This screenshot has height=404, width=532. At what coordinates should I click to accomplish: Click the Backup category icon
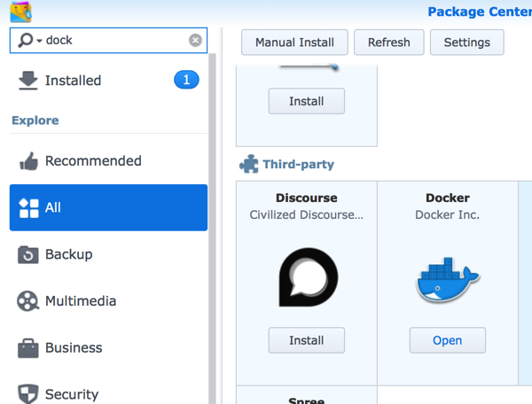(x=28, y=255)
